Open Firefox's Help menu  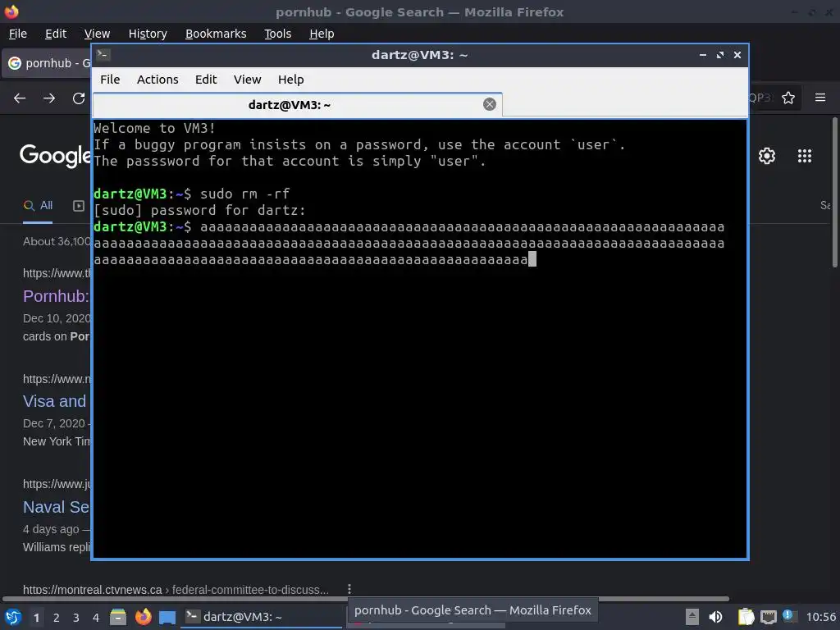(x=322, y=34)
